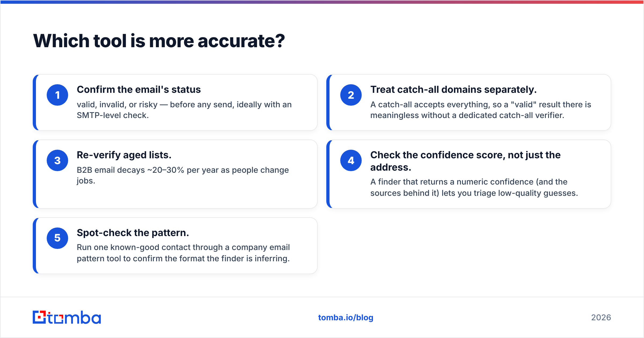Click the 2026 year label

click(x=601, y=318)
